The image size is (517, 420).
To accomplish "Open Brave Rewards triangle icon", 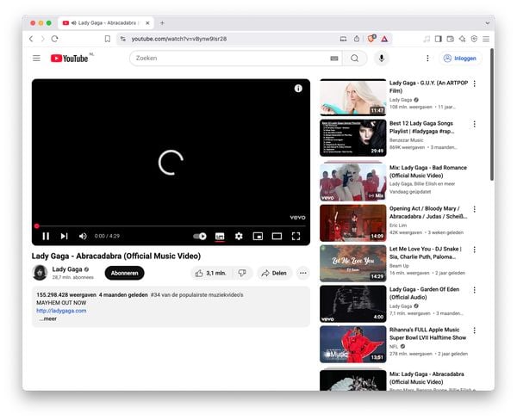I will (x=384, y=39).
